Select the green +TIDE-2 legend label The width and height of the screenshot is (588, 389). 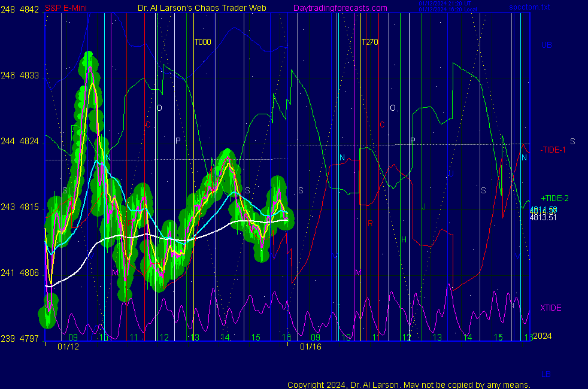(554, 198)
